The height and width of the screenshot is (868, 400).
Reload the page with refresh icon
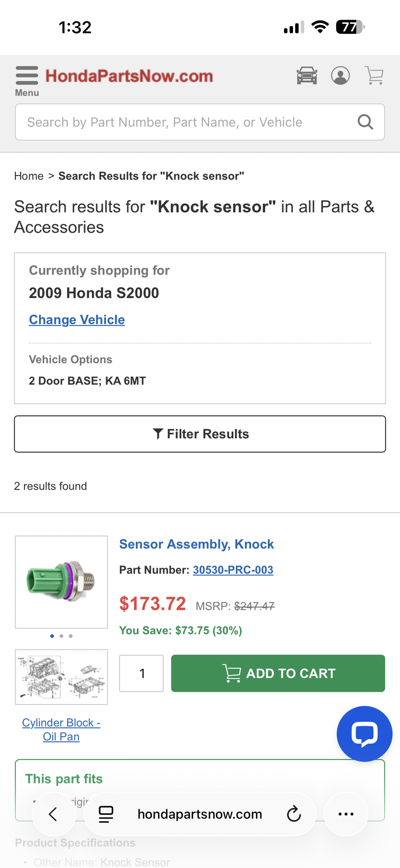pos(294,814)
